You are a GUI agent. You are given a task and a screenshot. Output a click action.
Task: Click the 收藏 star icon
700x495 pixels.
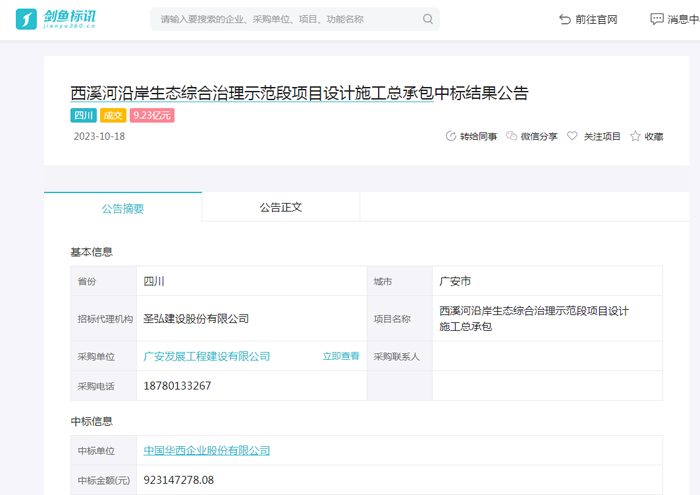point(635,136)
